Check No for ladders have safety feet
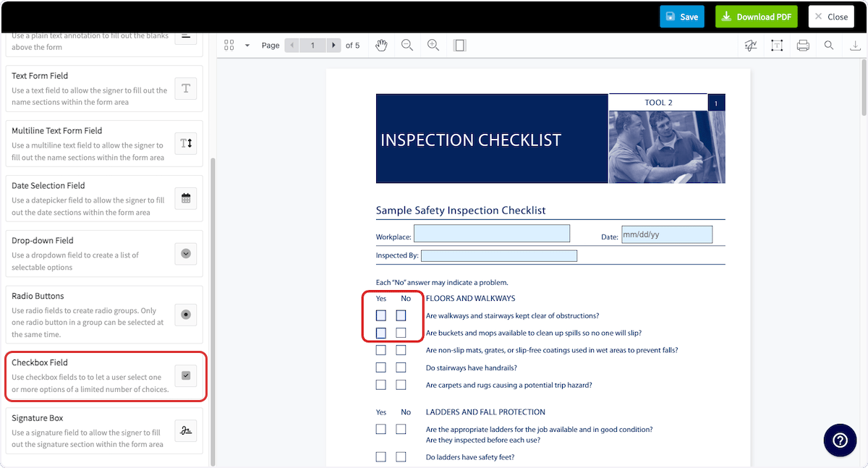This screenshot has height=468, width=868. [401, 456]
